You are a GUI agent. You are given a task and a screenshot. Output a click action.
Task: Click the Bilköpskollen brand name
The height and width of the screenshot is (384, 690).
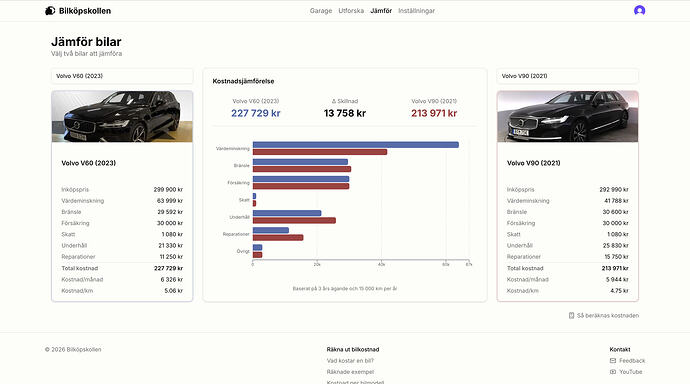(x=85, y=11)
